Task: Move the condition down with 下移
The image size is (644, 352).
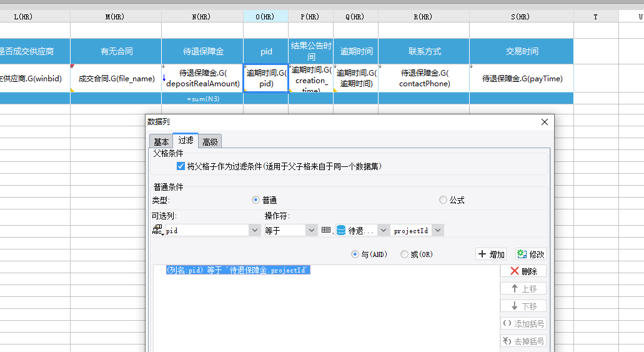Action: coord(523,306)
